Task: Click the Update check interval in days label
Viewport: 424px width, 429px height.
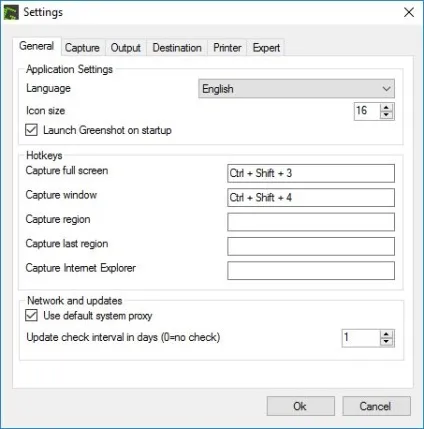Action: [123, 337]
